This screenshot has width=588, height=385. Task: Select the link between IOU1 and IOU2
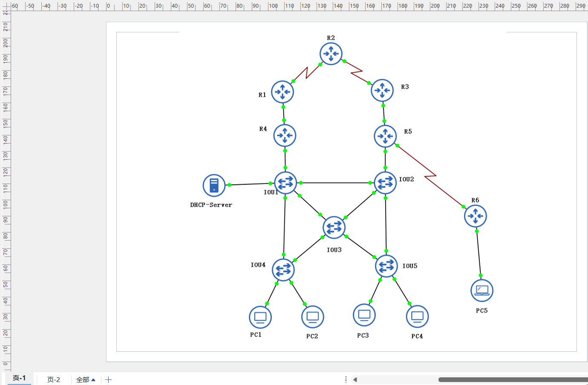335,183
